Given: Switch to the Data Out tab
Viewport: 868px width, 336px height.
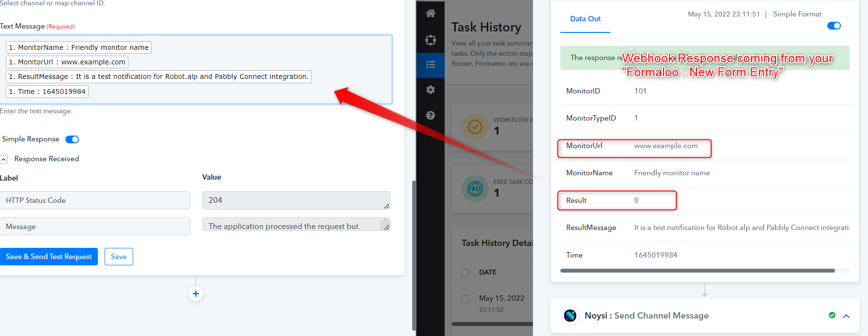Looking at the screenshot, I should tap(585, 19).
